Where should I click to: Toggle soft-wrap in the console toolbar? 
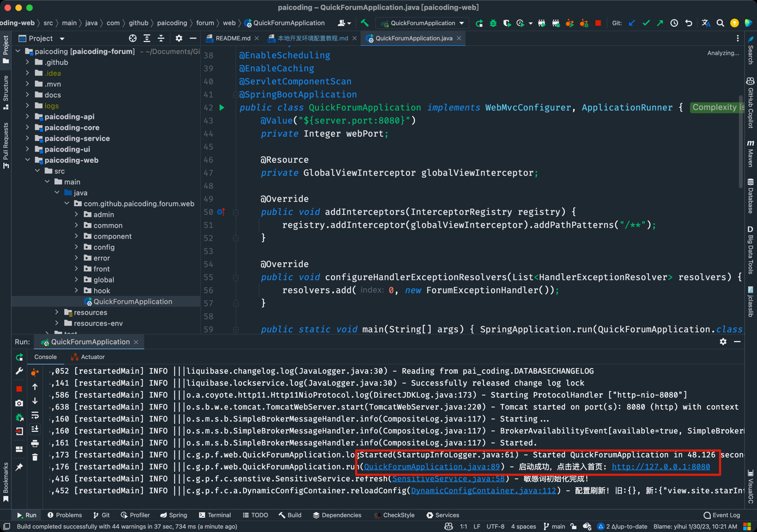pyautogui.click(x=35, y=415)
